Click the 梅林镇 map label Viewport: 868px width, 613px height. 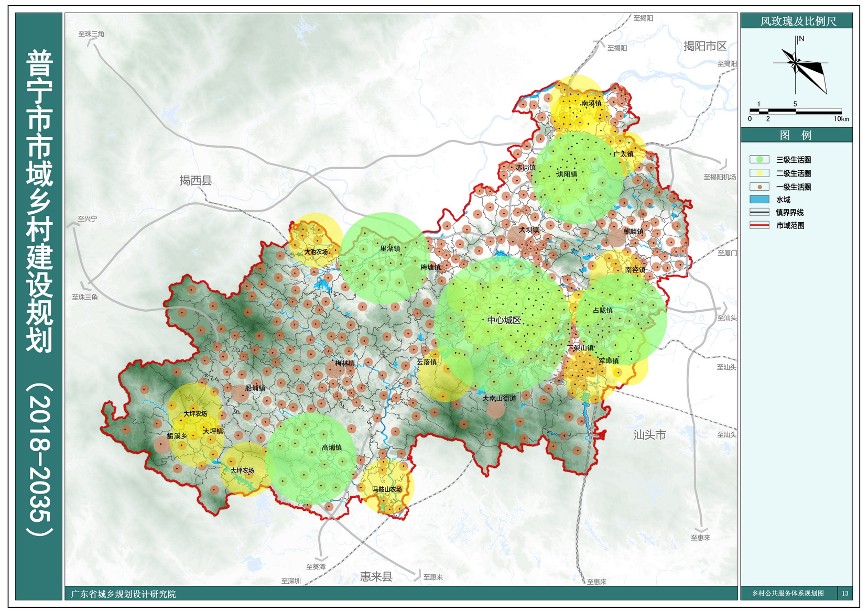pyautogui.click(x=345, y=363)
